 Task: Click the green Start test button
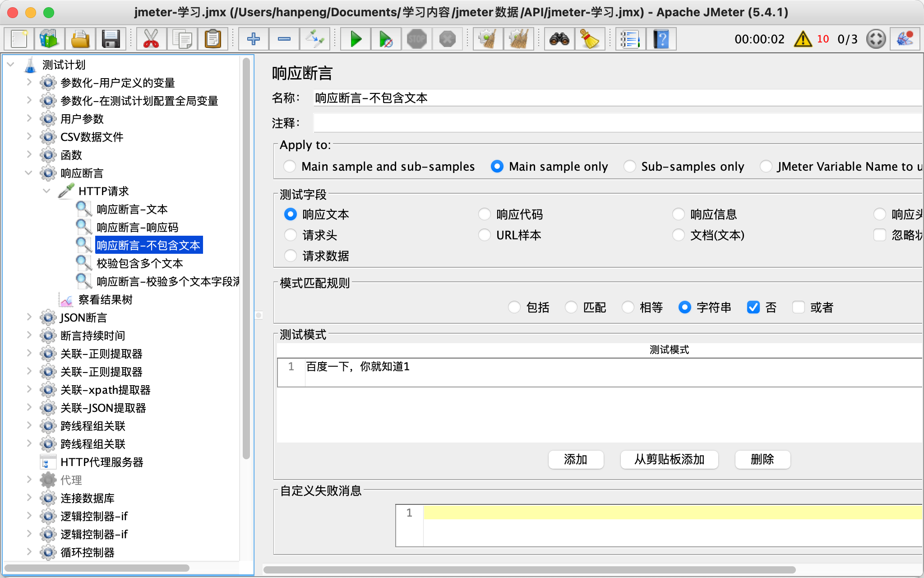tap(356, 39)
